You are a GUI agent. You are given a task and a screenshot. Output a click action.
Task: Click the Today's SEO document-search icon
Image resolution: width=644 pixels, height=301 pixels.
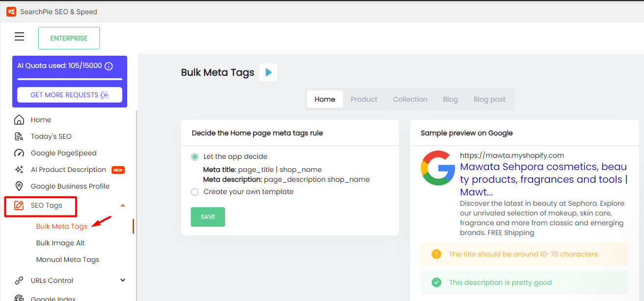pyautogui.click(x=19, y=136)
